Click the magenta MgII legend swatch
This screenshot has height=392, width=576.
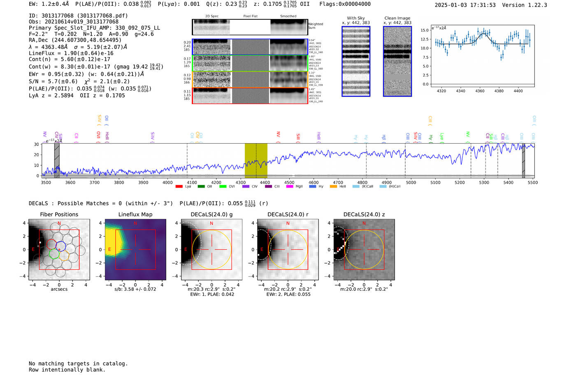290,187
